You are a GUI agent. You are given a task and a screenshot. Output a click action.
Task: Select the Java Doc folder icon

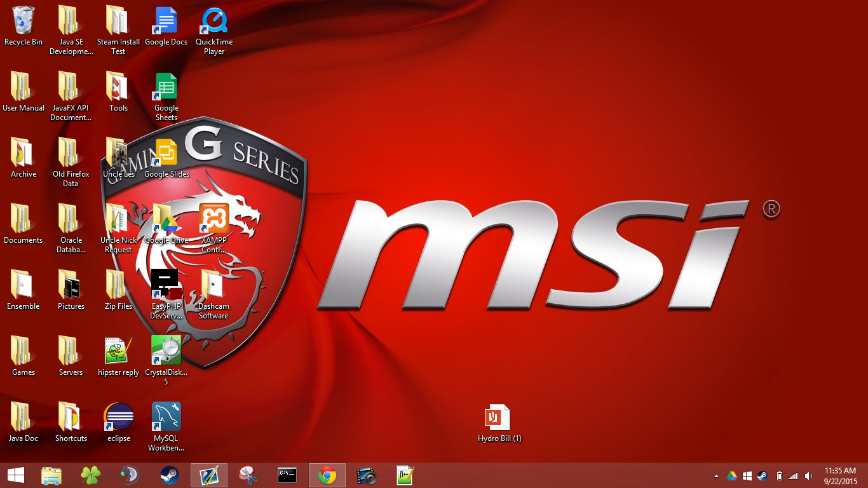24,423
